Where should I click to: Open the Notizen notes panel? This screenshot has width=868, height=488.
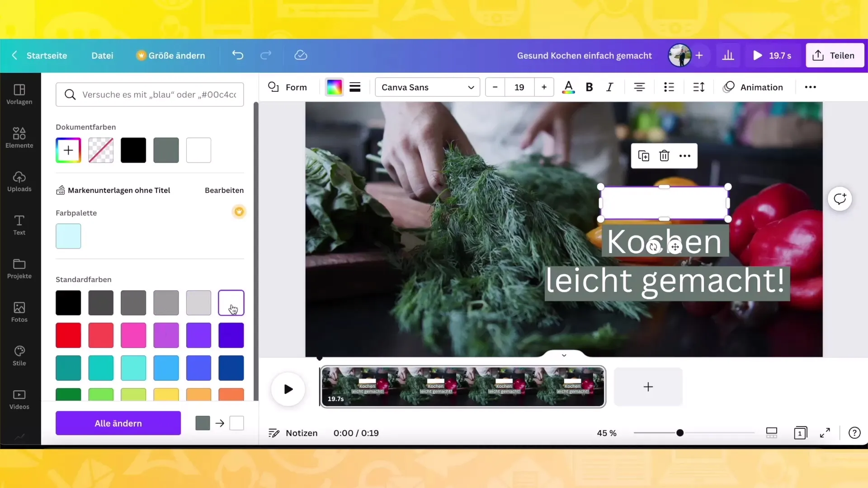(x=293, y=433)
